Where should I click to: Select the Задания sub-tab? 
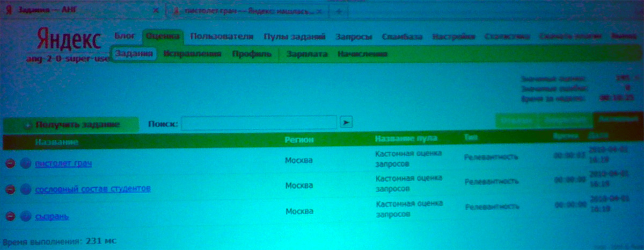coord(134,54)
